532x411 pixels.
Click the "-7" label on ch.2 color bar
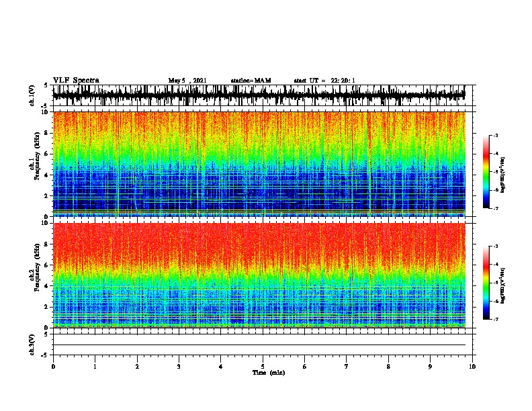(x=495, y=319)
